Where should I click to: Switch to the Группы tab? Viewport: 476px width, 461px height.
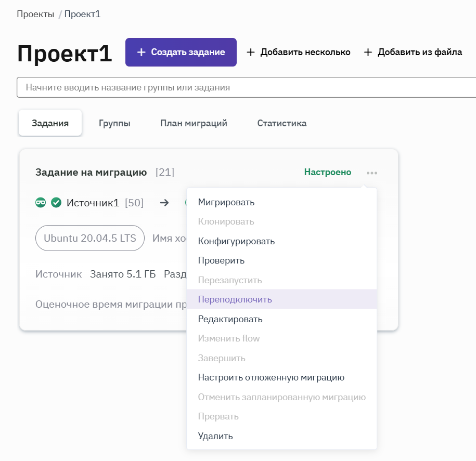coord(114,123)
